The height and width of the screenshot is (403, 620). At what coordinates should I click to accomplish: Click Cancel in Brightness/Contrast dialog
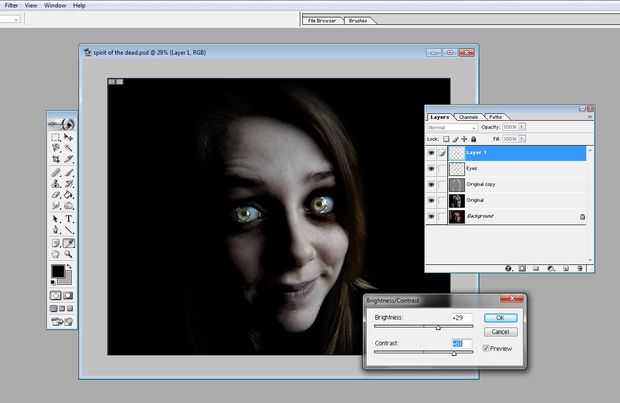click(x=500, y=331)
